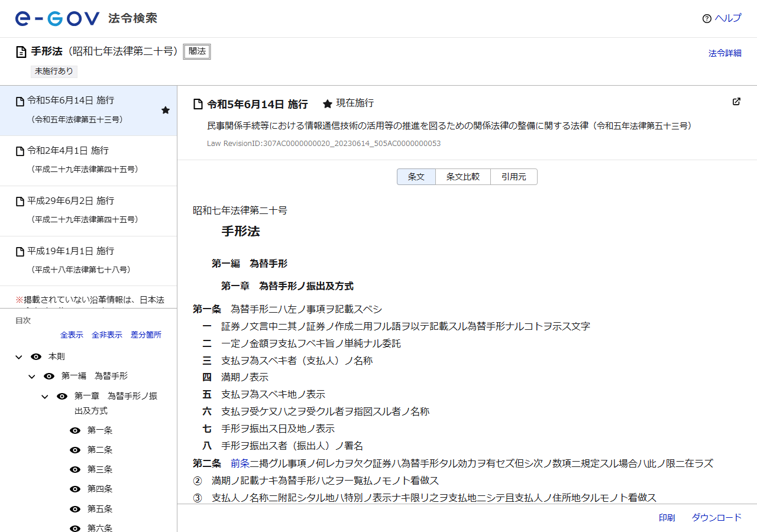757x532 pixels.
Task: Jump to 第五条 in the table of contents
Action: [x=100, y=509]
